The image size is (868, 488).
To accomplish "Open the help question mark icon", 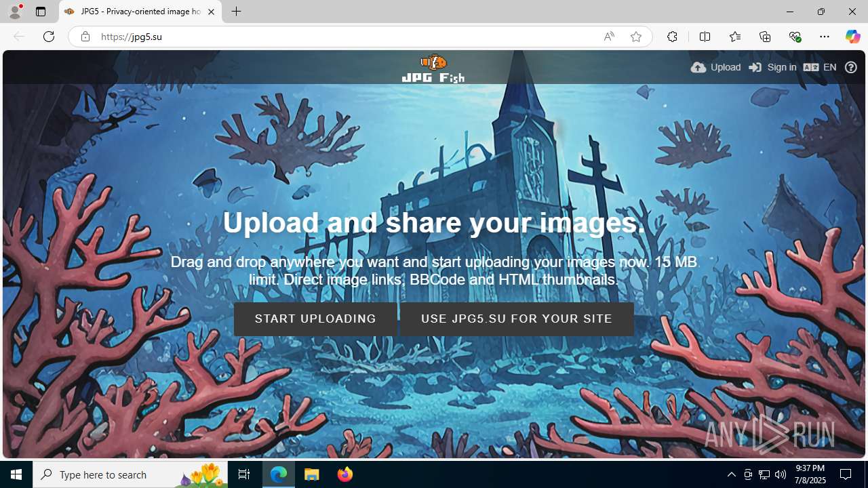I will 851,67.
